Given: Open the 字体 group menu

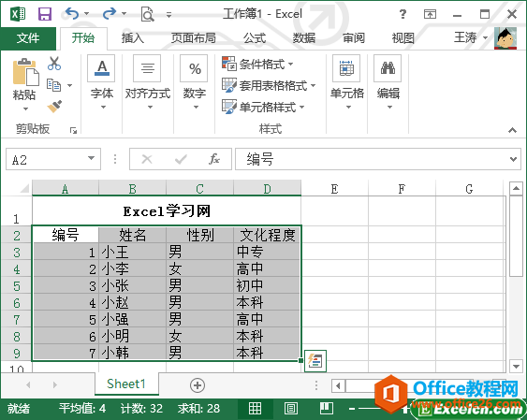Looking at the screenshot, I should 102,82.
